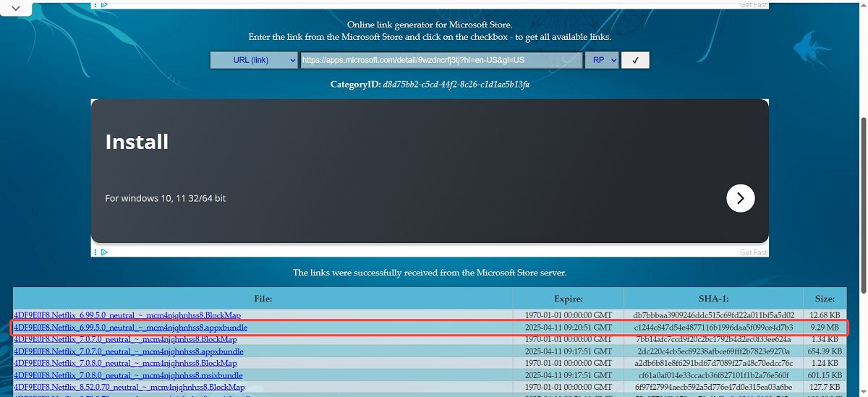Click the SHA-1 column header
This screenshot has width=868, height=397.
(x=713, y=298)
